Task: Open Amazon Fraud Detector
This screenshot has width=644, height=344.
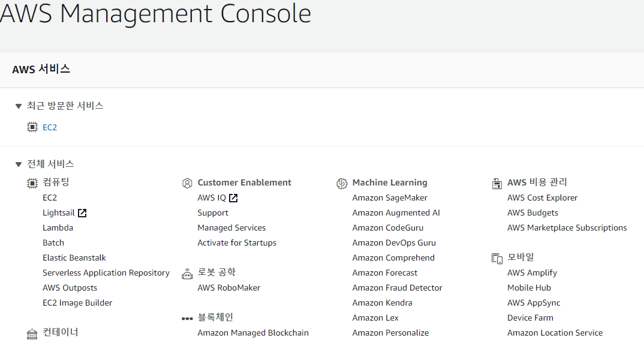Action: 397,288
